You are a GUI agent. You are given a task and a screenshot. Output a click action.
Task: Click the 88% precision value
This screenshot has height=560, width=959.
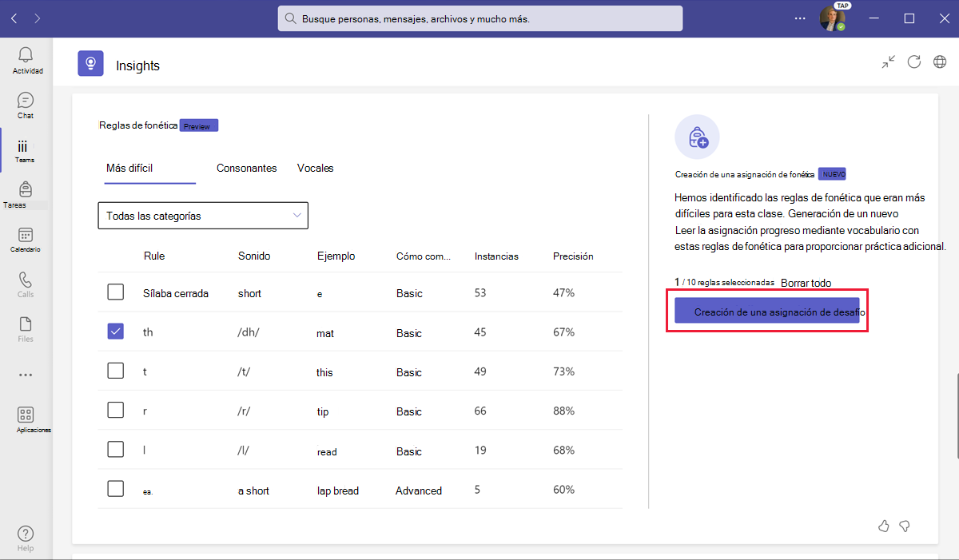563,411
